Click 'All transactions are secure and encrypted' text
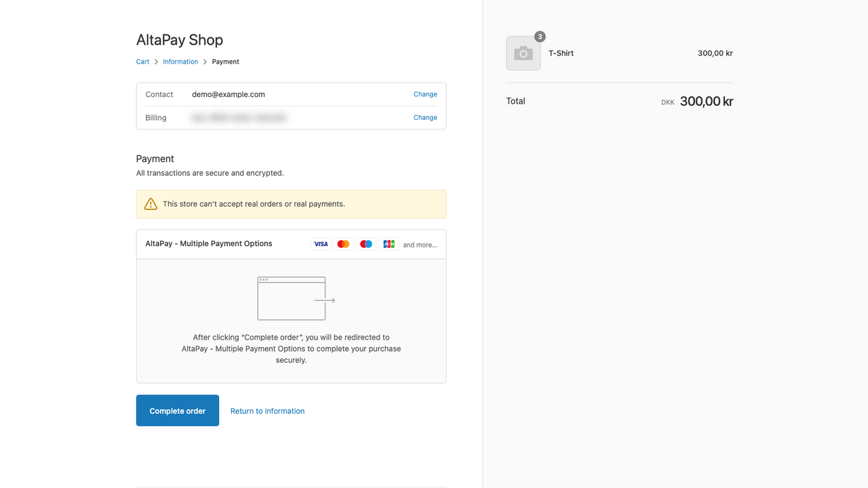Screen dimensions: 868x488 (x=210, y=173)
